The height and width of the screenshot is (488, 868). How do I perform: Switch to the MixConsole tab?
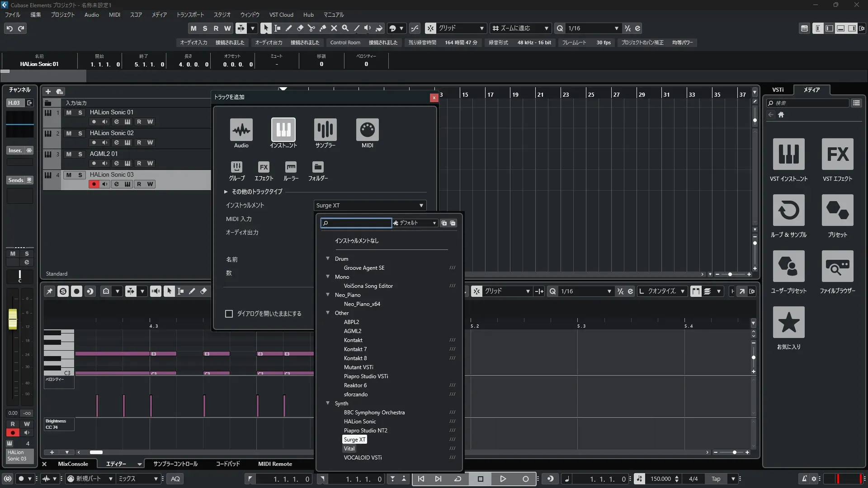(x=73, y=464)
